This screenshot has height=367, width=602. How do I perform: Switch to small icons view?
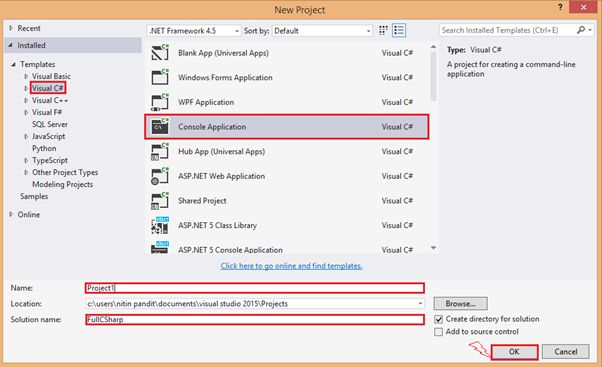coord(383,30)
